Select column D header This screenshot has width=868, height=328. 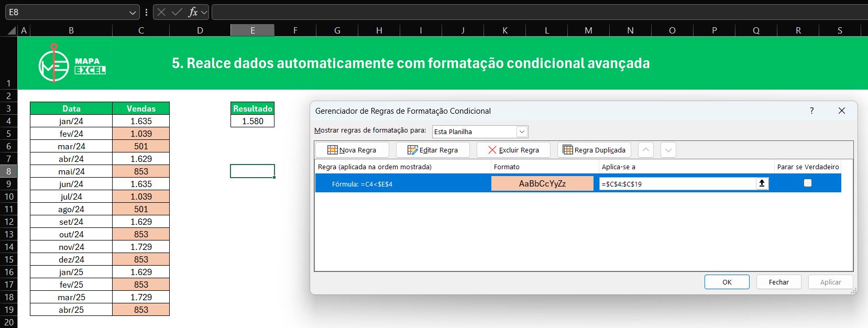[200, 30]
